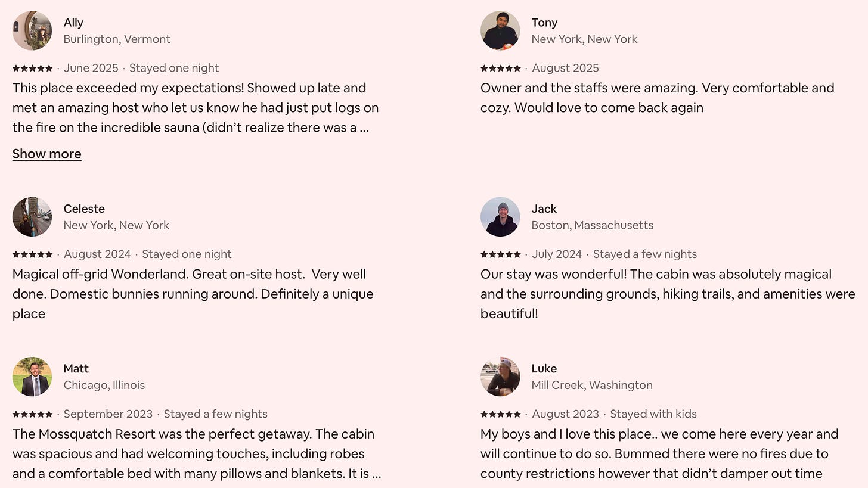Click the star rating on Luke's review

pyautogui.click(x=501, y=414)
